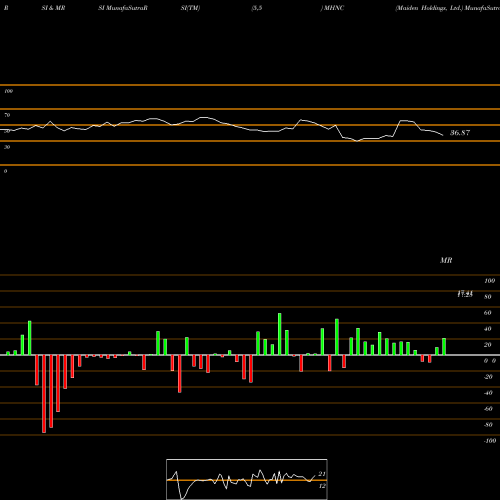Image resolution: width=500 pixels, height=500 pixels.
Task: Click the MR axis label -80
Action: click(488, 425)
